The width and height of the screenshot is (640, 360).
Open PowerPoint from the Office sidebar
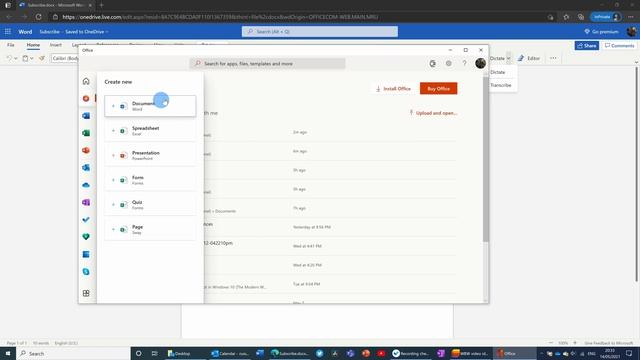86,150
